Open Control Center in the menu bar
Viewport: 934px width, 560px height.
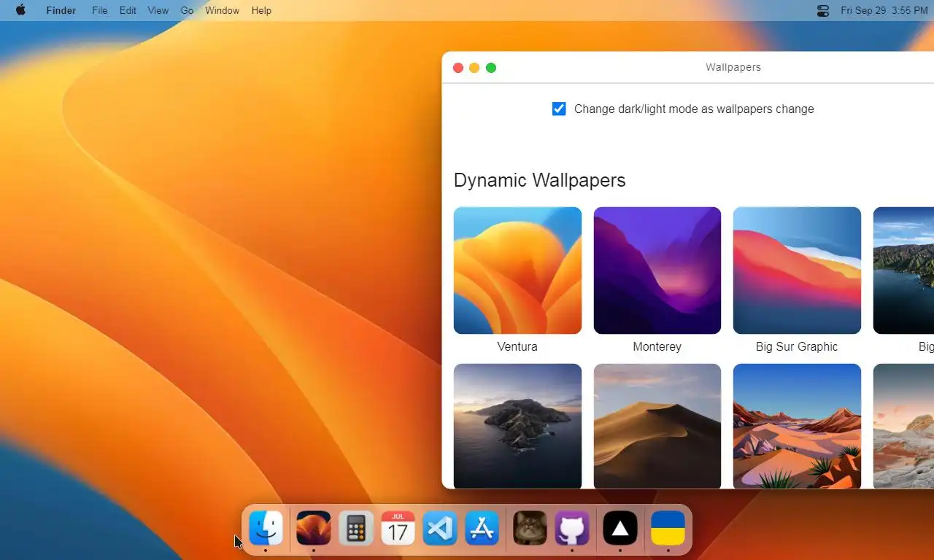[x=823, y=10]
